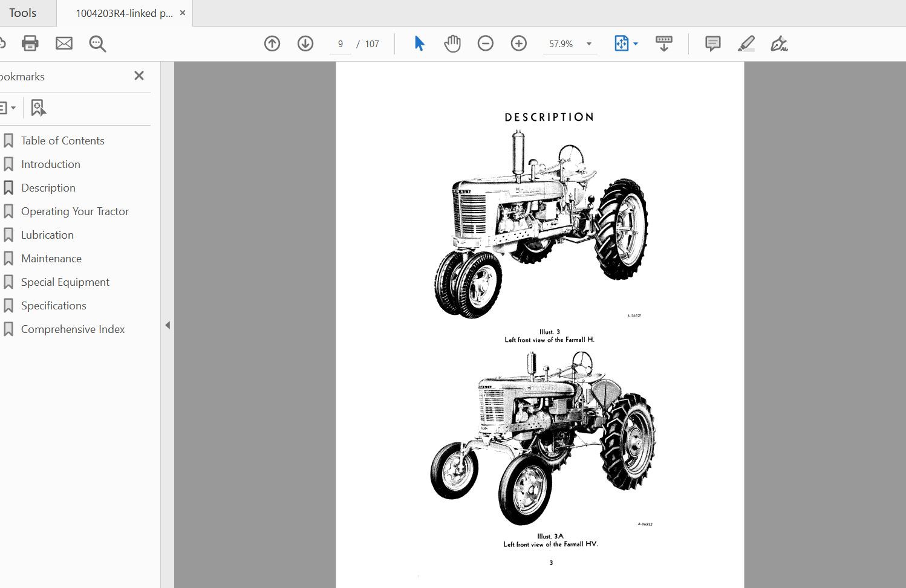Zoom out with the minus button
This screenshot has height=588, width=906.
[x=485, y=43]
